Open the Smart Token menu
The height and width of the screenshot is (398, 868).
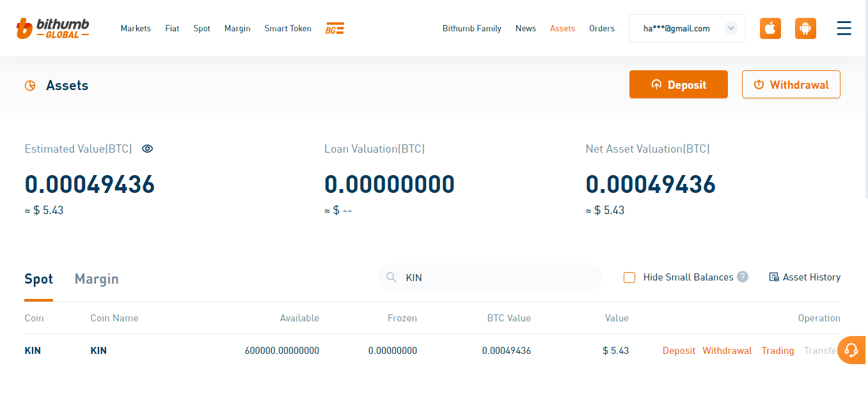tap(288, 29)
